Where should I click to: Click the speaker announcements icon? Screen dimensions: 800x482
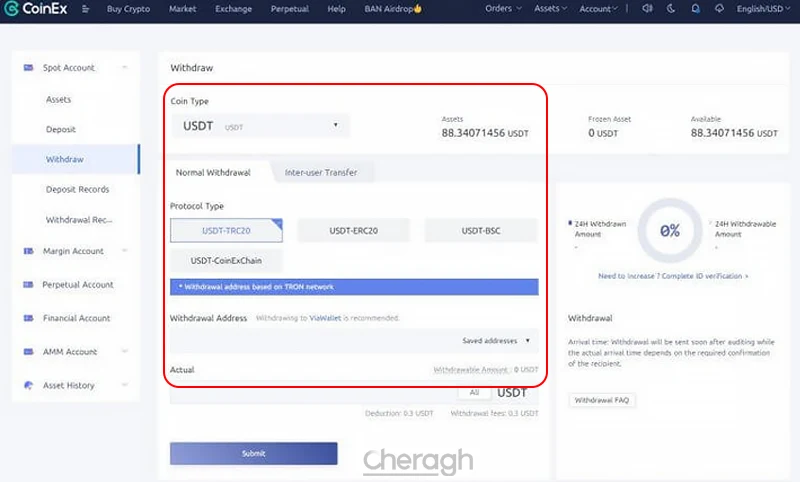pos(647,9)
